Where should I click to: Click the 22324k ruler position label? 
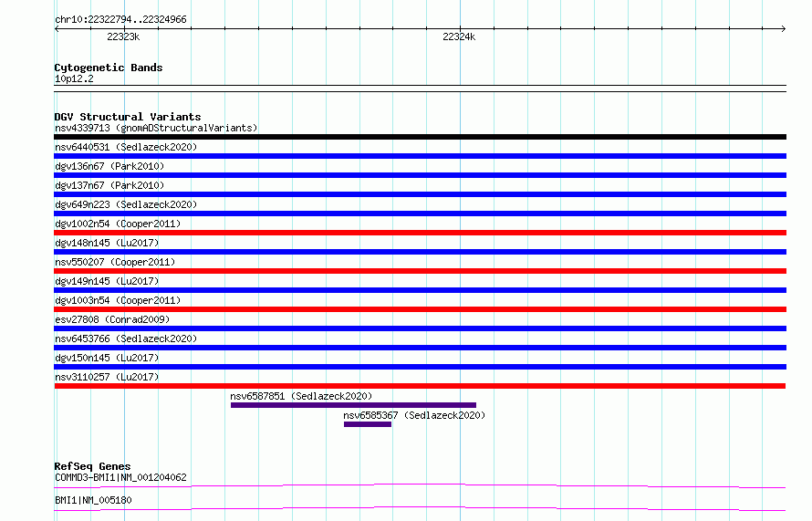[459, 36]
